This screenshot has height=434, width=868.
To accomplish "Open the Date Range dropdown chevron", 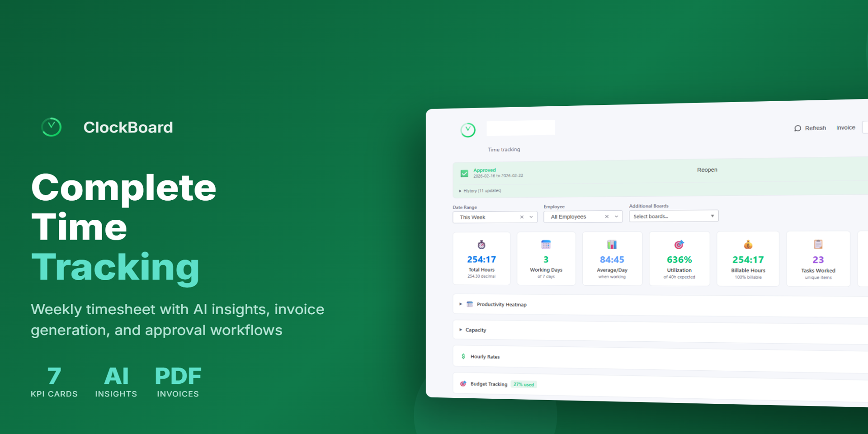I will click(531, 217).
